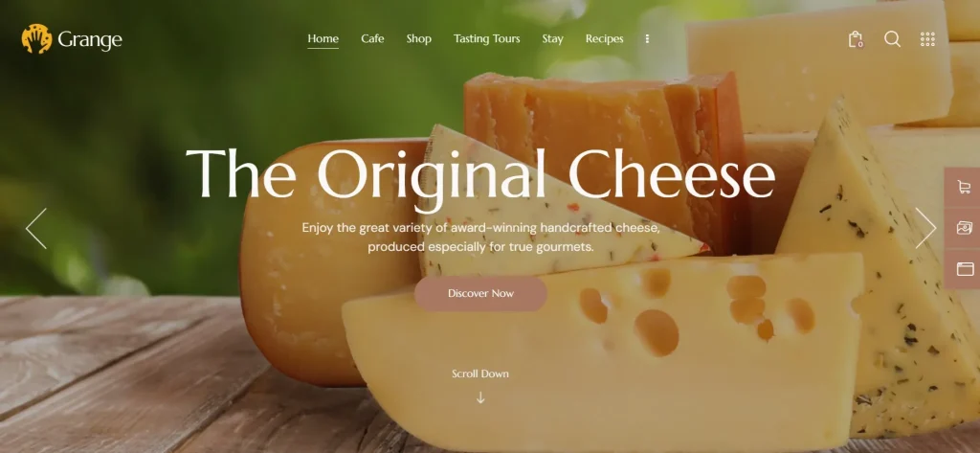Open the shopping bag cart icon
980x453 pixels.
pos(855,39)
